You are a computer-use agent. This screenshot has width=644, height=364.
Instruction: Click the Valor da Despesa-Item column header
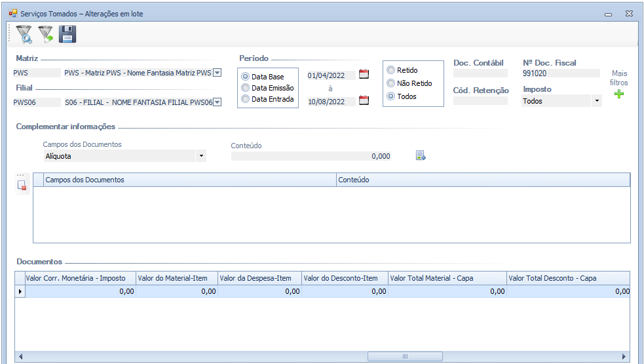[259, 278]
